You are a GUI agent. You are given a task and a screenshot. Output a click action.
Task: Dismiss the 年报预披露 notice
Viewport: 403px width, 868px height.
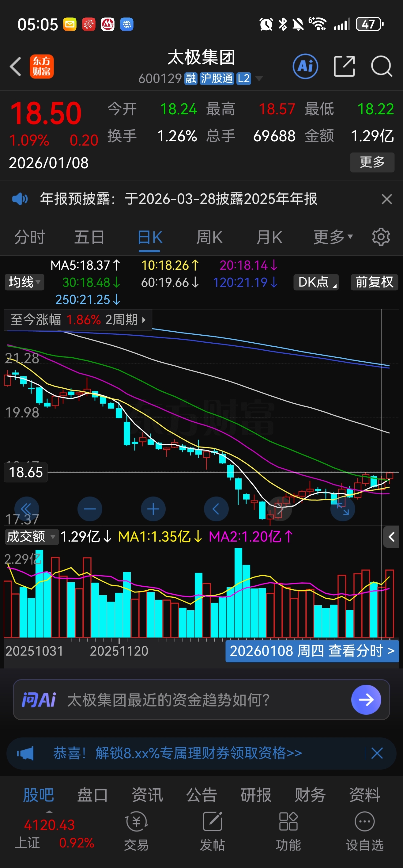coord(387,199)
